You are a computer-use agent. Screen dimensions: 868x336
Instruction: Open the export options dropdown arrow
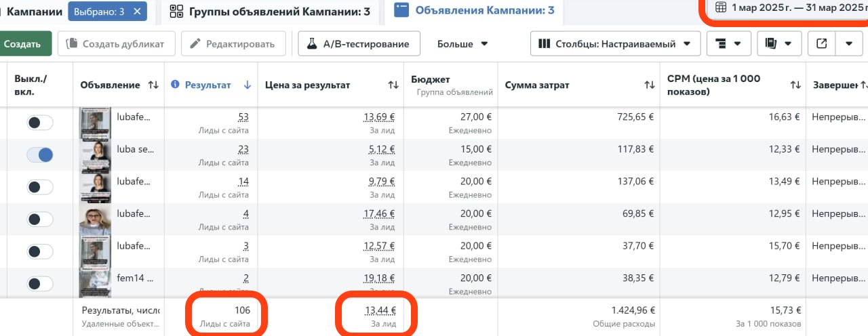coord(848,43)
